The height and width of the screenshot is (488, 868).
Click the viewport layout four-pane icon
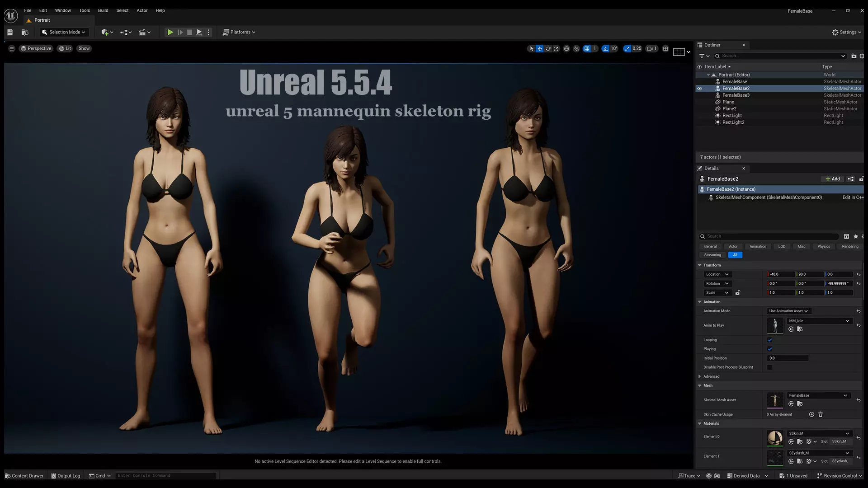pos(665,48)
